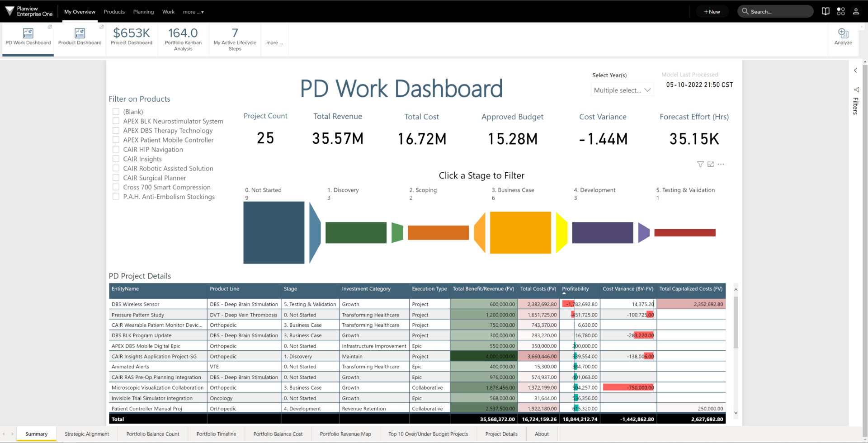Click the Planview Enterprise One logo
The image size is (868, 443).
point(29,11)
